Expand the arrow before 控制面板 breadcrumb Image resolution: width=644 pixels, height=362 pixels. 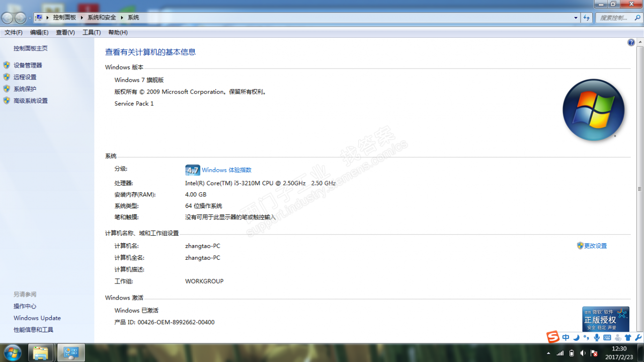47,18
